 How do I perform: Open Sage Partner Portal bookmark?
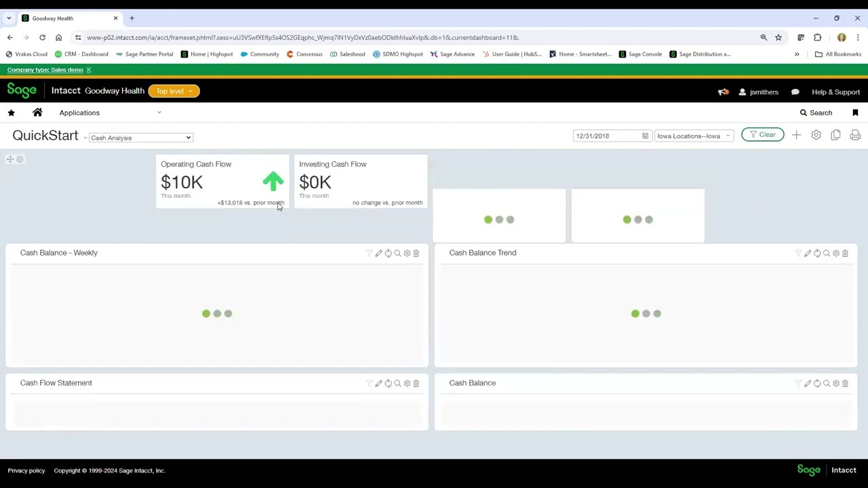pos(144,54)
